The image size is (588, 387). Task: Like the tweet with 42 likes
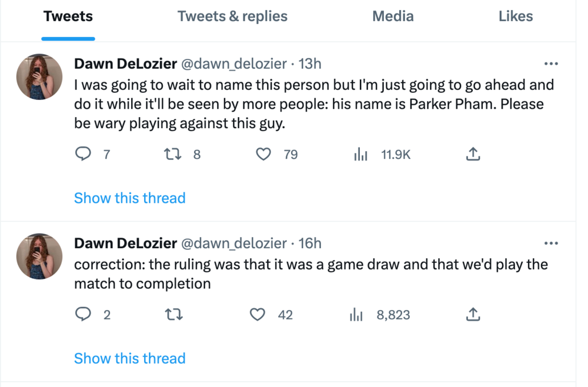[258, 315]
